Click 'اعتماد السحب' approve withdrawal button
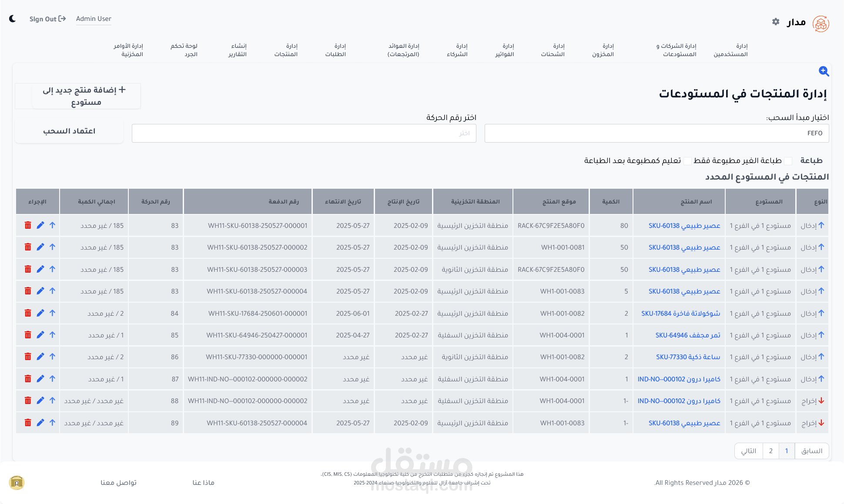The image size is (844, 504). [69, 131]
